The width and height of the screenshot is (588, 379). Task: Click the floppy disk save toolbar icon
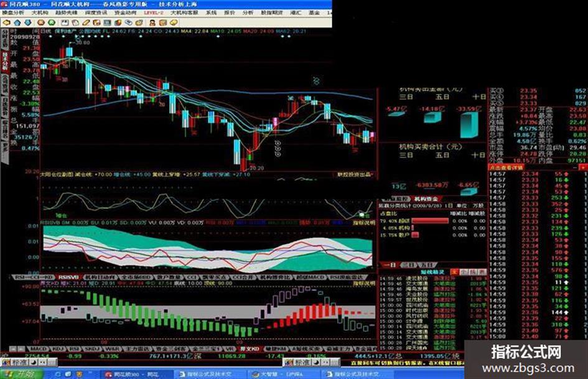point(65,23)
